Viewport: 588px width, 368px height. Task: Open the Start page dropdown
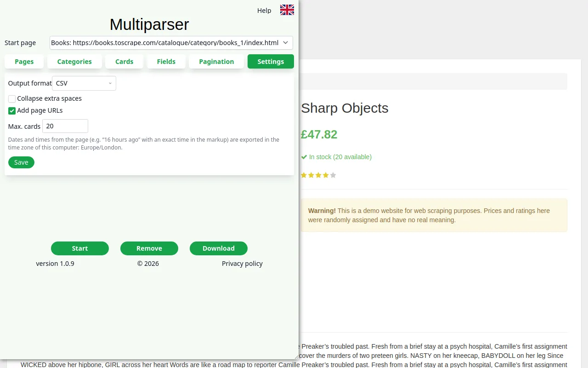[x=171, y=43]
